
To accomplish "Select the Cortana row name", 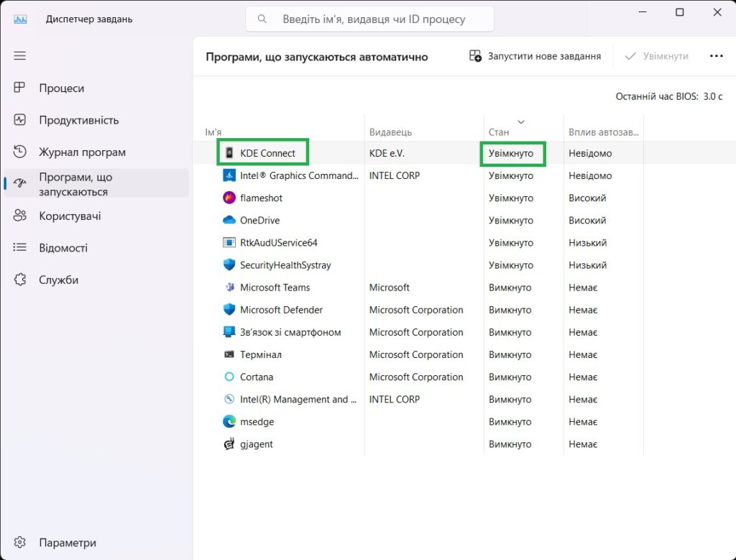I will tap(257, 377).
